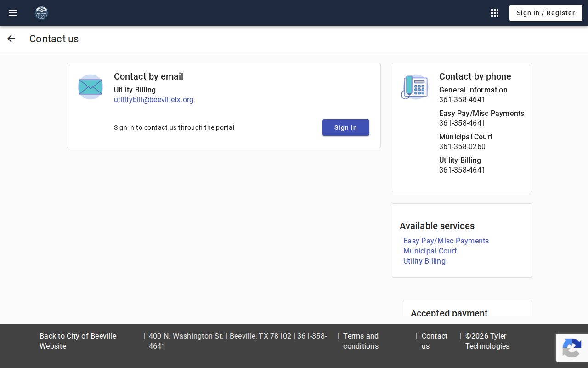Click General information phone label
Viewport: 588px width, 368px height.
pyautogui.click(x=473, y=90)
